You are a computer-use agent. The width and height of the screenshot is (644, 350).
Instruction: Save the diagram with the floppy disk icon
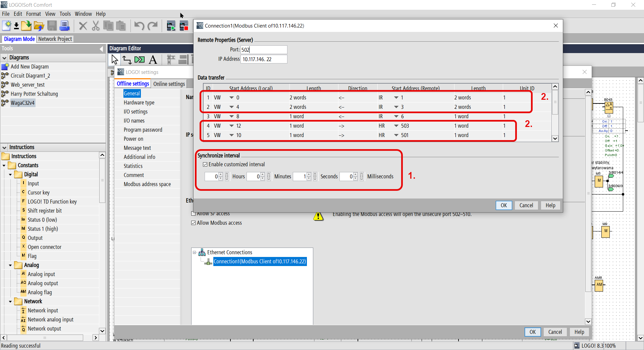(52, 26)
